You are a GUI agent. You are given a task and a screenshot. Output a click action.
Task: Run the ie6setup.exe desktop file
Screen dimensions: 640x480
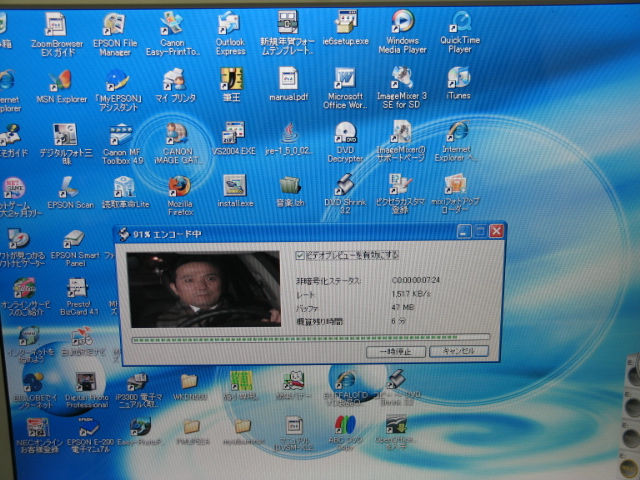pyautogui.click(x=347, y=23)
